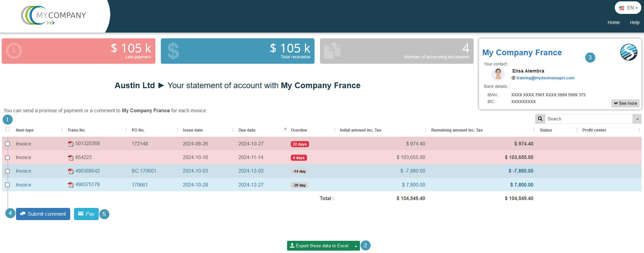The height and width of the screenshot is (253, 644).
Task: Open PDF icon for invoice 854223
Action: click(71, 158)
